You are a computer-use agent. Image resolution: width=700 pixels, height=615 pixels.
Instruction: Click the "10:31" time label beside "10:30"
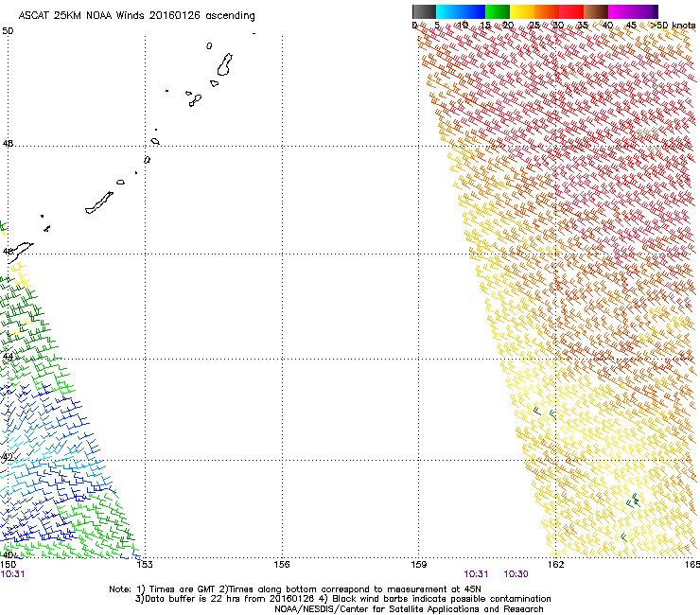pyautogui.click(x=477, y=574)
